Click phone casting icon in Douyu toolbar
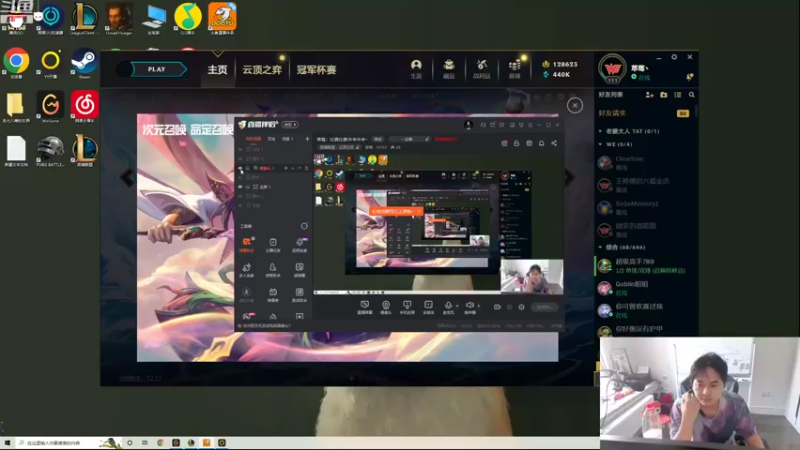 407,307
